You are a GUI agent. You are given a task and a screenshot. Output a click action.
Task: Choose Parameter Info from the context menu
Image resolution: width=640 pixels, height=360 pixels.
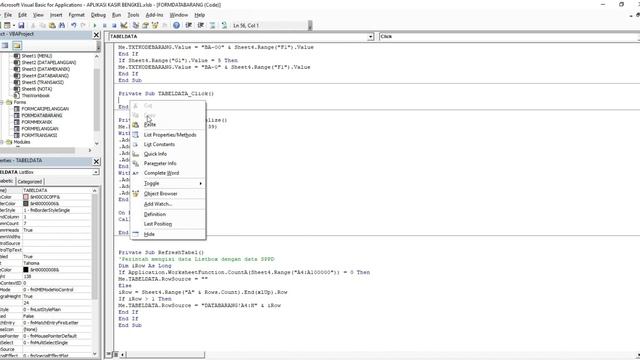click(x=160, y=163)
